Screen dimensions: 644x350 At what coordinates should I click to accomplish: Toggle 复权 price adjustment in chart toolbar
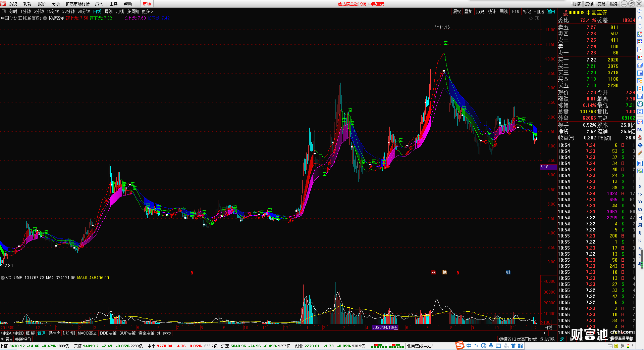pyautogui.click(x=457, y=11)
